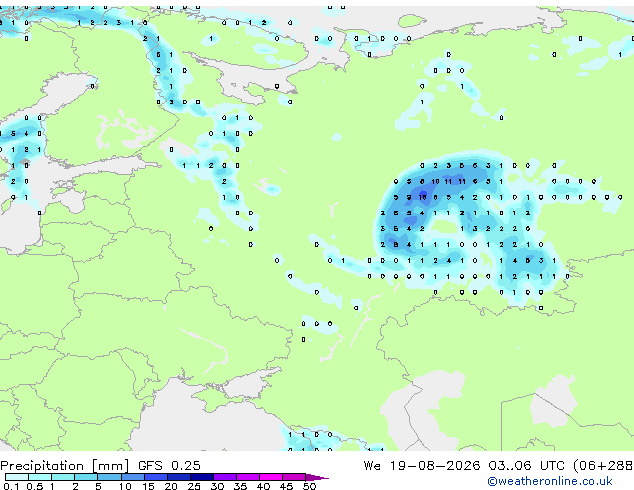Select the 35–40 mm legend color swatch
The image size is (634, 490).
click(248, 477)
